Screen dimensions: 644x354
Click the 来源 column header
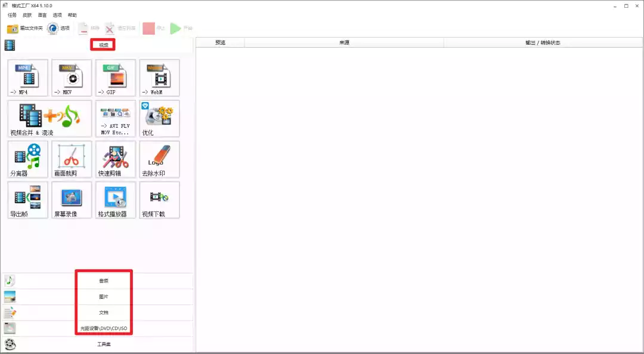[344, 43]
